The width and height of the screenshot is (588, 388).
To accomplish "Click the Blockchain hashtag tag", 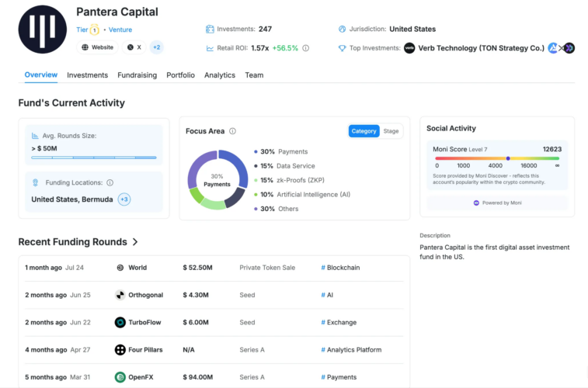I will coord(340,268).
